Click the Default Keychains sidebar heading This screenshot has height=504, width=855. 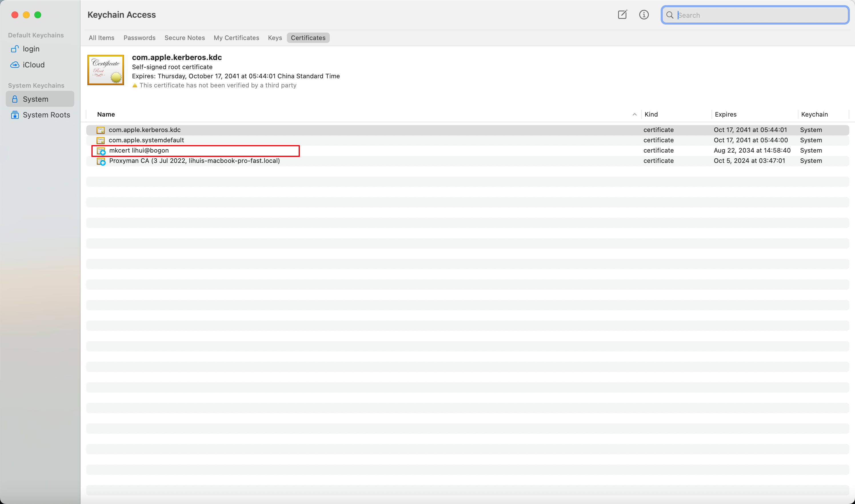pyautogui.click(x=36, y=35)
